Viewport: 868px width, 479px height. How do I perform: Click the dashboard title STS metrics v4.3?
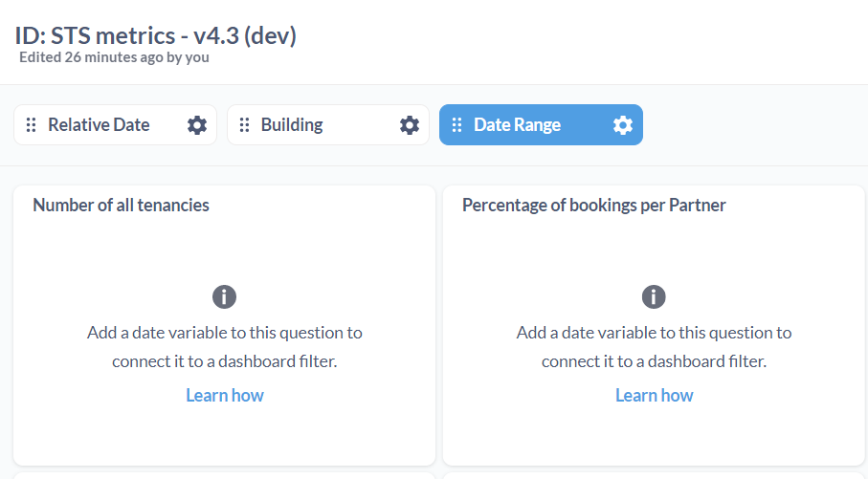[x=156, y=35]
